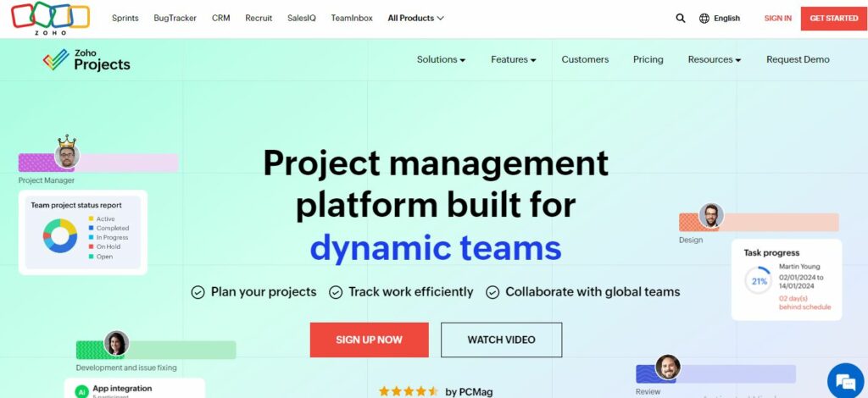The width and height of the screenshot is (868, 398).
Task: Click the purple Project Manager bar
Action: pyautogui.click(x=98, y=163)
